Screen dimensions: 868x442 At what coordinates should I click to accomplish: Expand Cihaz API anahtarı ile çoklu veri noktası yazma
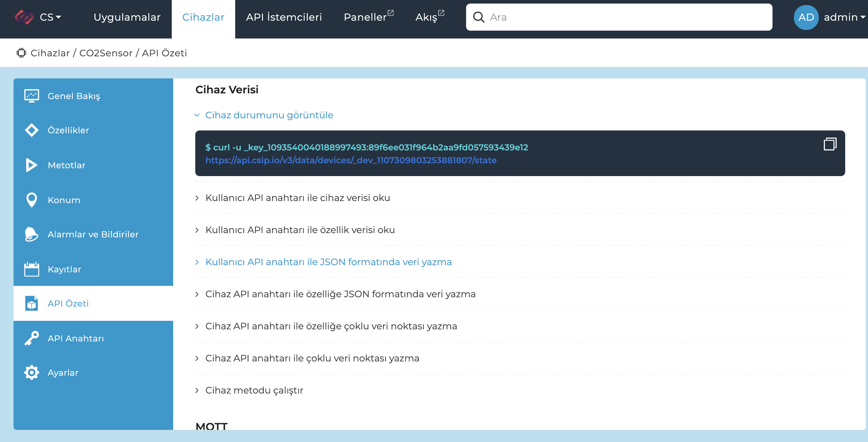[312, 358]
